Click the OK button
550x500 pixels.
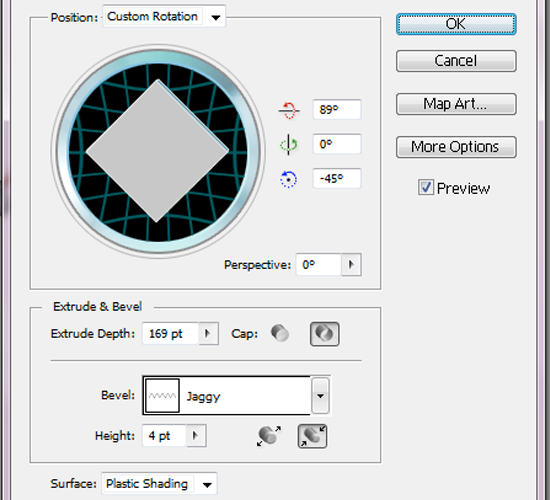(456, 24)
